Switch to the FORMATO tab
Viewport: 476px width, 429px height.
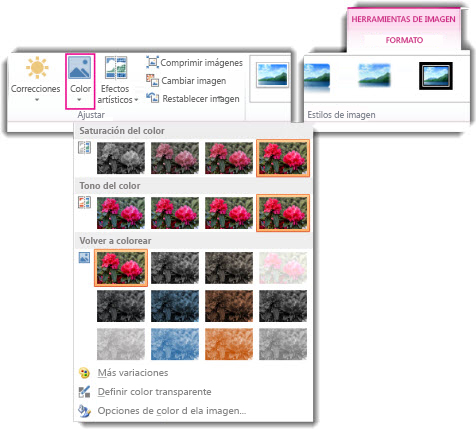tap(404, 40)
